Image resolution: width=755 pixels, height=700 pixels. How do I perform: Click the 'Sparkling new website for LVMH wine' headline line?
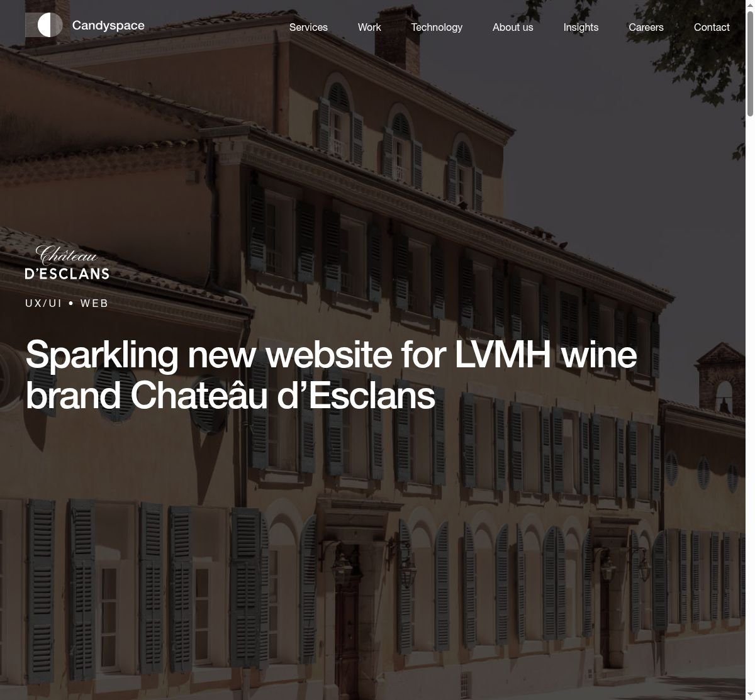point(331,354)
